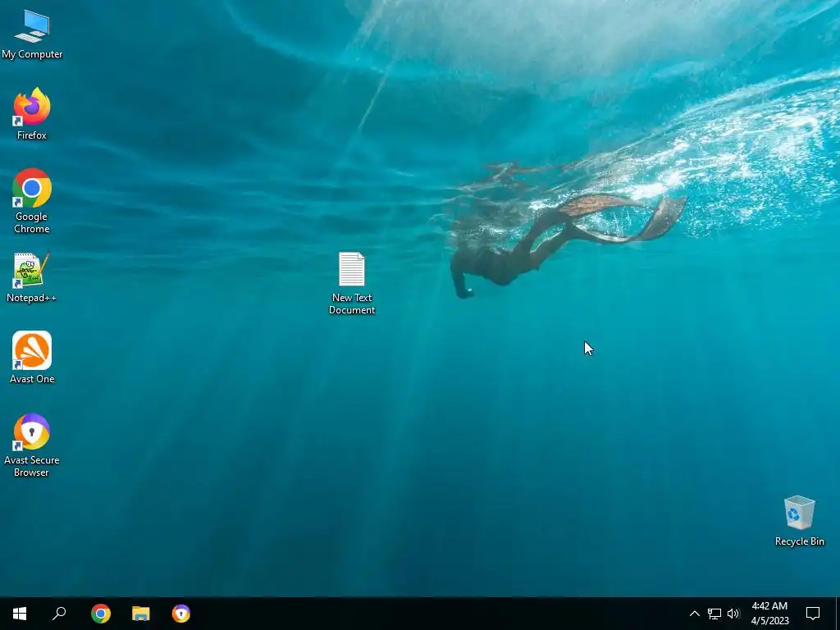Open the volume speaker tray icon

pos(733,614)
